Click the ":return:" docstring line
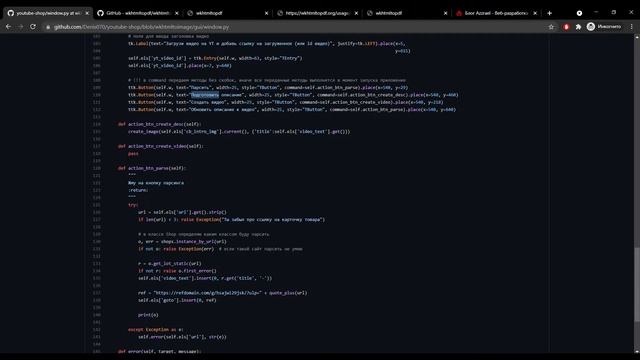The image size is (640, 360). [138, 190]
